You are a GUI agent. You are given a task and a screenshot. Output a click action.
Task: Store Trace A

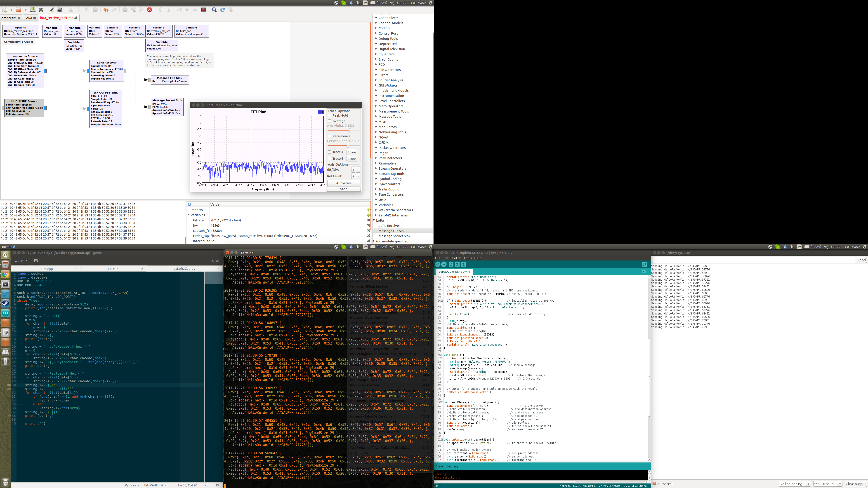click(352, 152)
